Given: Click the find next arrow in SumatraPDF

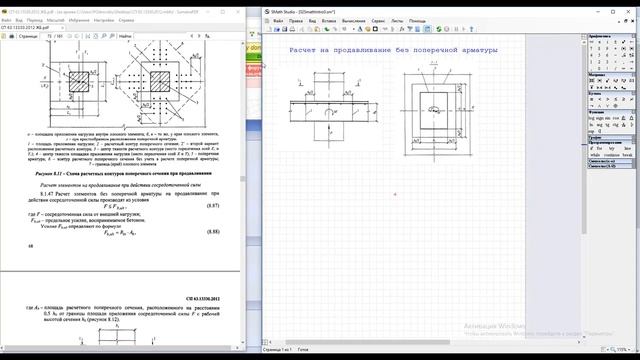Looking at the screenshot, I should pyautogui.click(x=199, y=36).
